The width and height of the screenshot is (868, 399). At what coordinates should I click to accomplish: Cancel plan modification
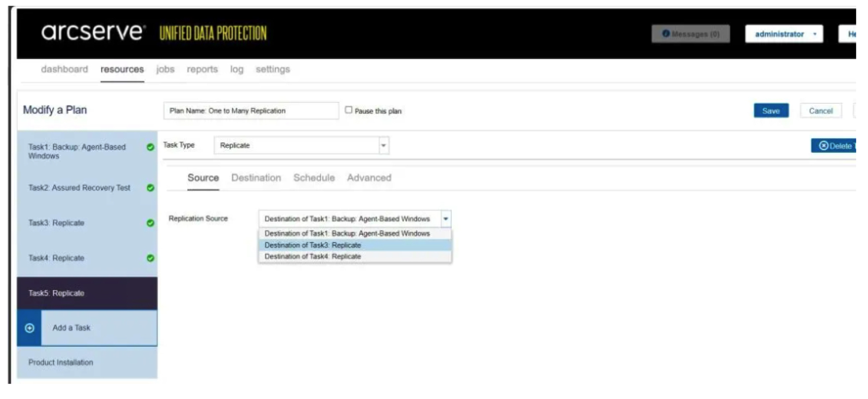pyautogui.click(x=821, y=111)
